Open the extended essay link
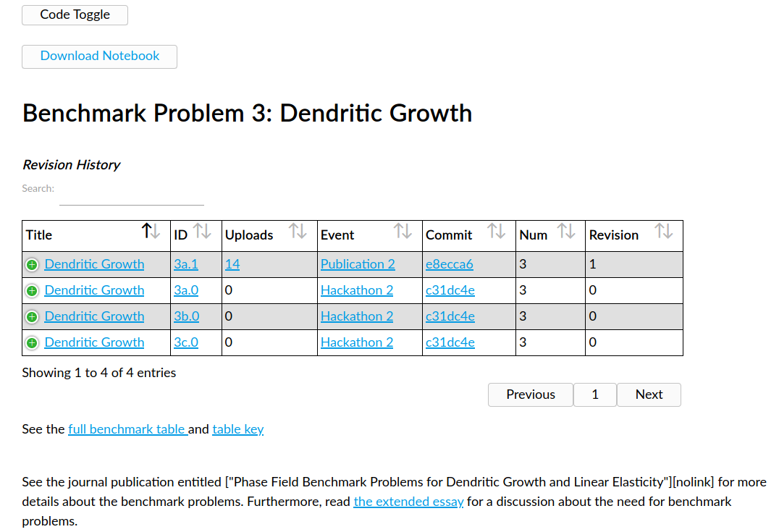 pos(408,502)
